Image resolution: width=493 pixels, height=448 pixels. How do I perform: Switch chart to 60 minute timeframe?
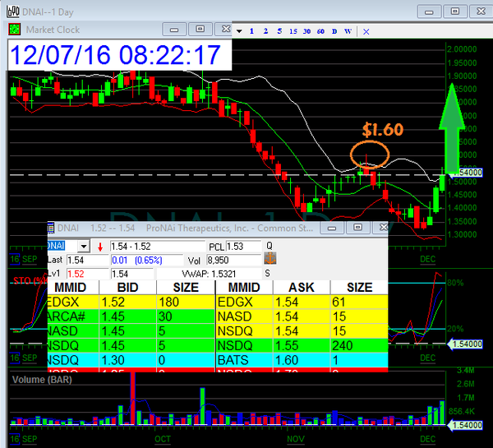click(320, 30)
